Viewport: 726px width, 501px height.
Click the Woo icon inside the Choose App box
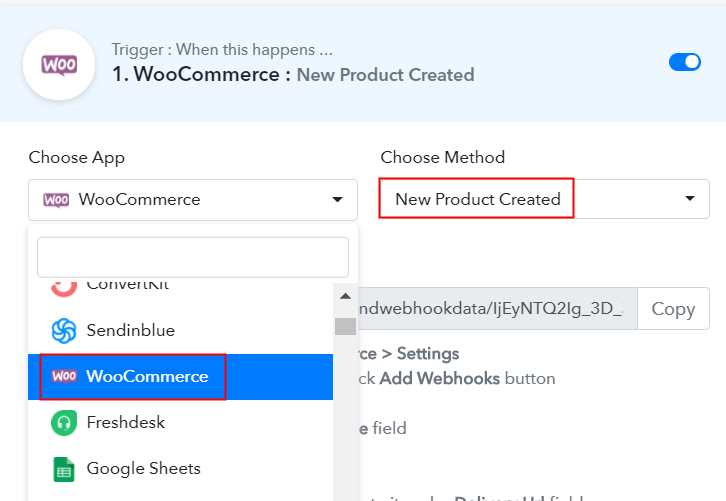click(x=56, y=199)
